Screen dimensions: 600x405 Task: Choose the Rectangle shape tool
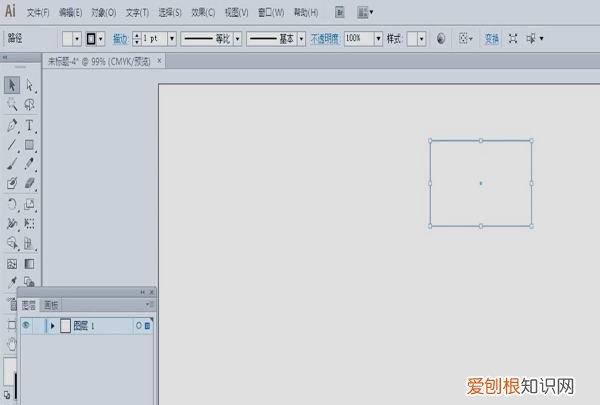(30, 145)
